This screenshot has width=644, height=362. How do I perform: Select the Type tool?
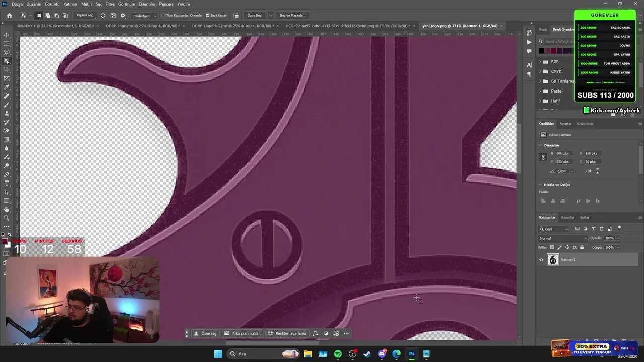tap(7, 183)
